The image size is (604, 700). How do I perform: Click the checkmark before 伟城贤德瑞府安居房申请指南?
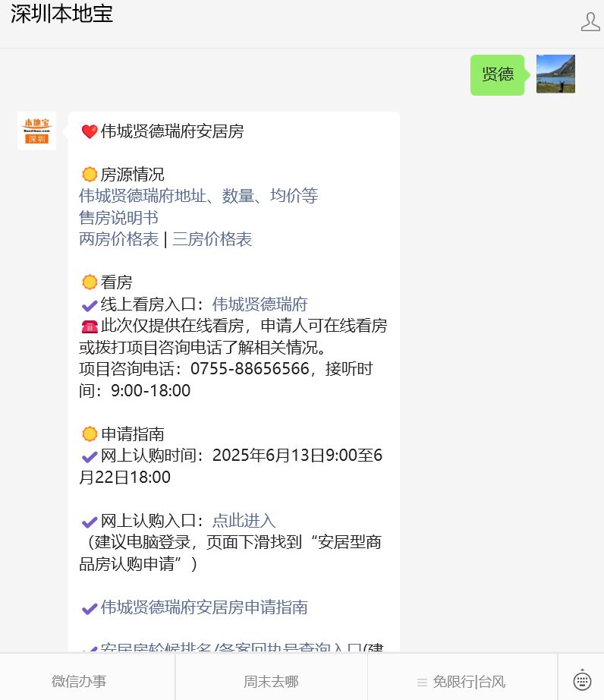[x=90, y=608]
